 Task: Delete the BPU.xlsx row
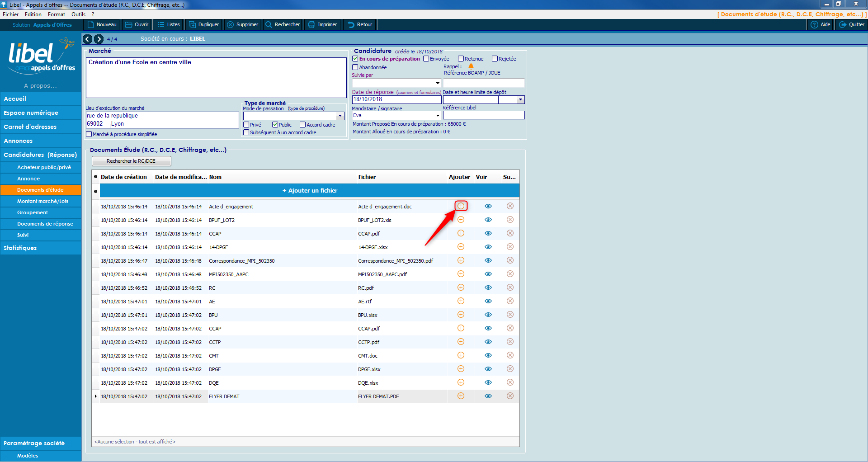[510, 315]
